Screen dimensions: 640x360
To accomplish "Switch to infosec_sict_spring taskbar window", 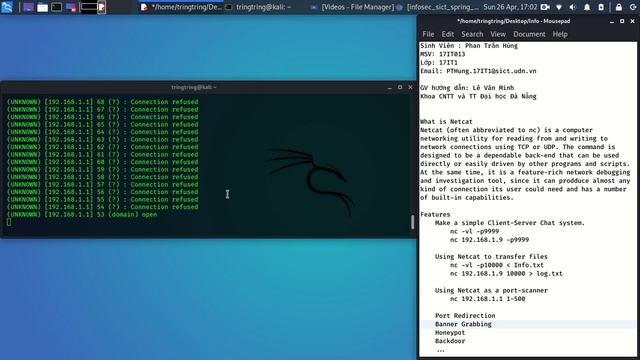I will coord(438,7).
